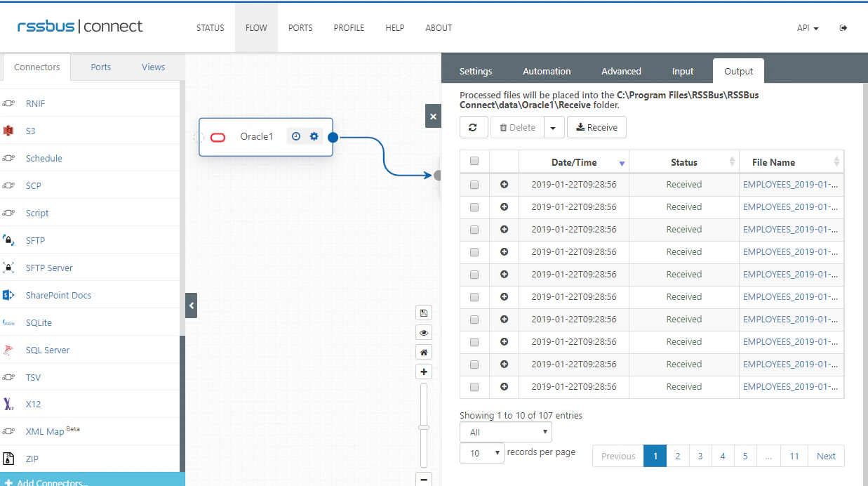Go to PROFILE in top navigation
The height and width of the screenshot is (486, 868).
pyautogui.click(x=349, y=28)
